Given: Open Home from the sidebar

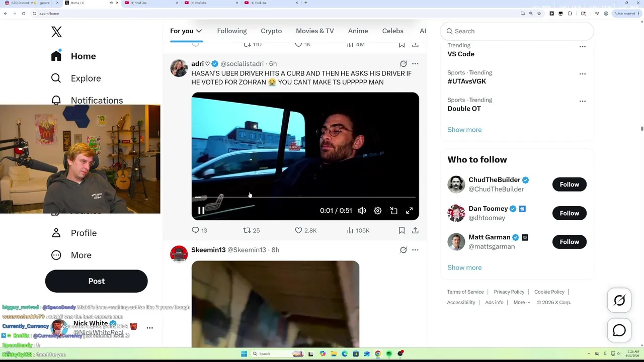Looking at the screenshot, I should click(73, 56).
